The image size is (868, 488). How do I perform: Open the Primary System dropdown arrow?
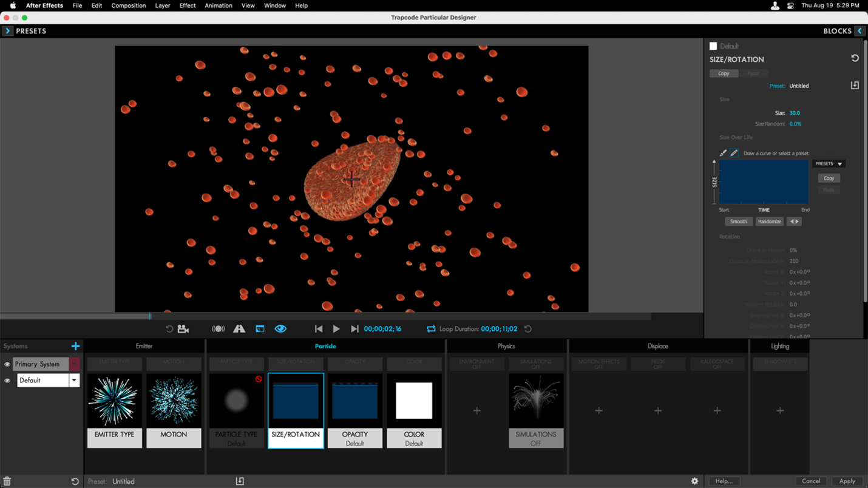74,364
